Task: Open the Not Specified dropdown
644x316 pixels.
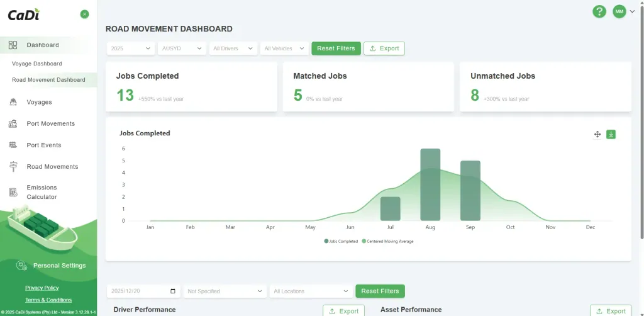Action: 225,291
